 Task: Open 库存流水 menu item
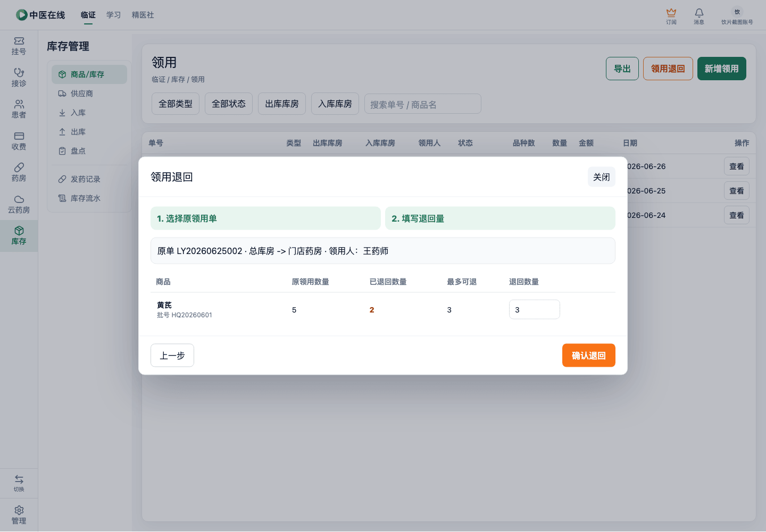point(89,198)
